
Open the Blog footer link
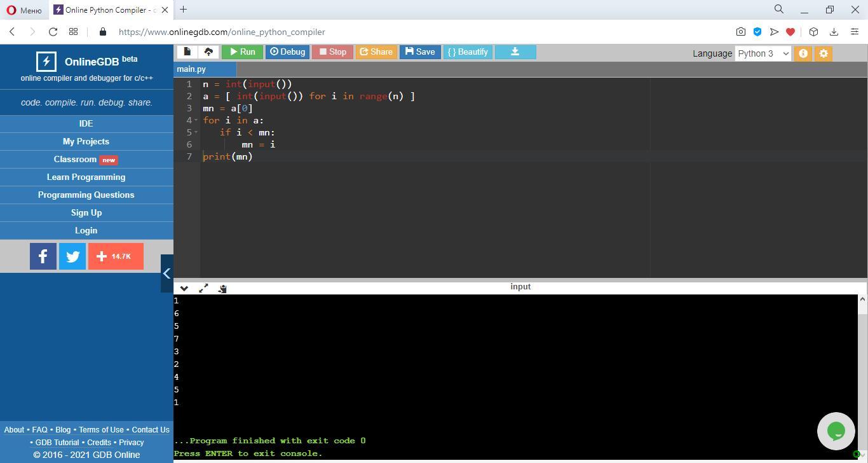click(63, 430)
